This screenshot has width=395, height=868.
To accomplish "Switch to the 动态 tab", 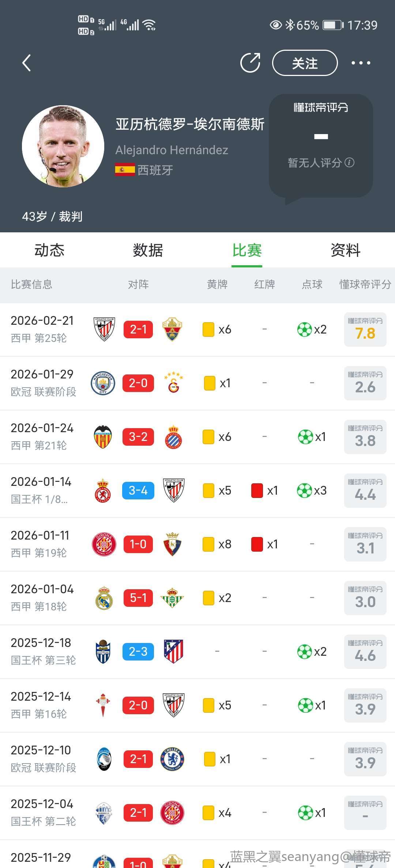I will click(x=49, y=251).
